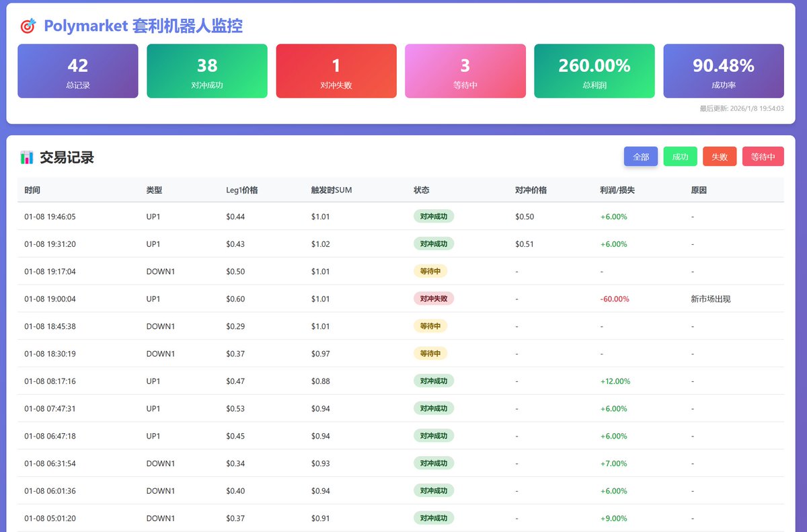The height and width of the screenshot is (532, 807).
Task: Click the bar chart icon next to 交易记录
Action: [x=27, y=157]
